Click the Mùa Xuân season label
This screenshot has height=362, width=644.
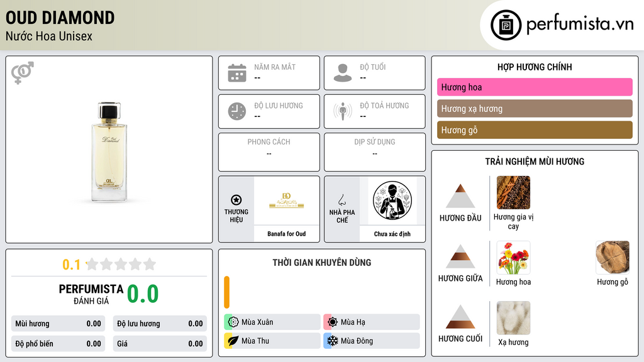coord(257,322)
